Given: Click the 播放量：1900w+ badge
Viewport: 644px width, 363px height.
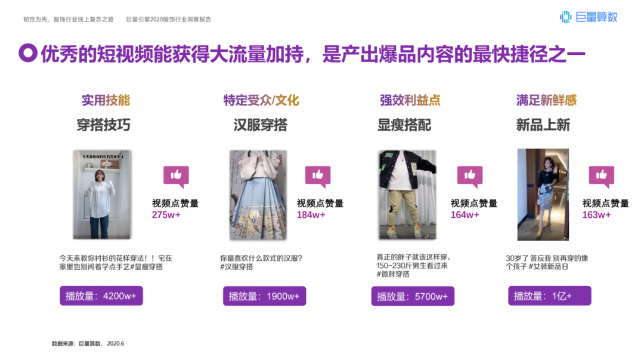Looking at the screenshot, I should click(265, 296).
